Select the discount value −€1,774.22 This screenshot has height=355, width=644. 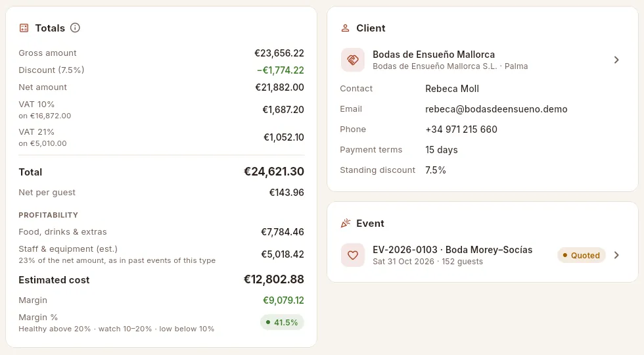(281, 70)
